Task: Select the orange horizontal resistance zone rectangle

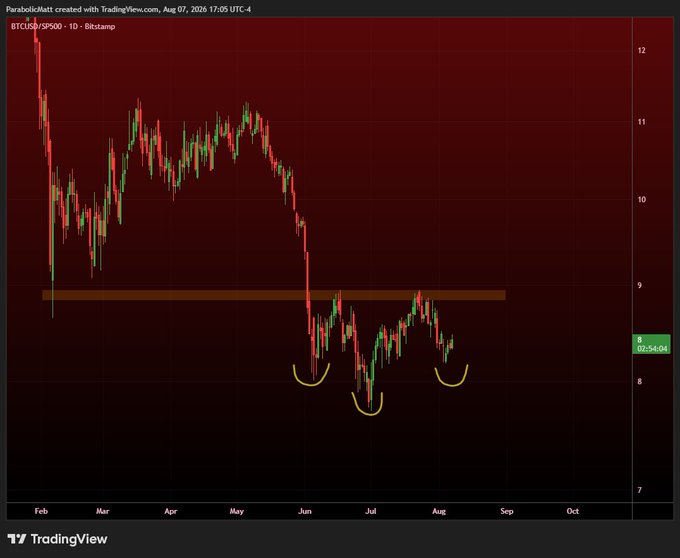Action: (274, 295)
